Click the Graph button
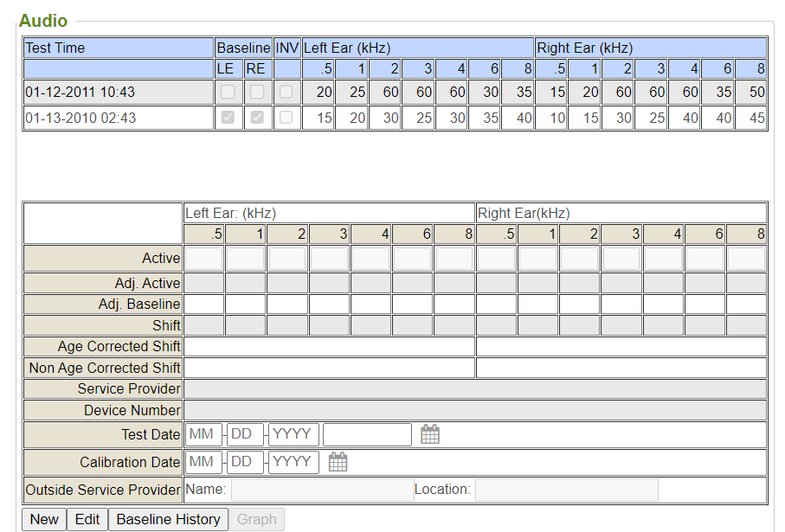This screenshot has height=532, width=785. (x=256, y=519)
